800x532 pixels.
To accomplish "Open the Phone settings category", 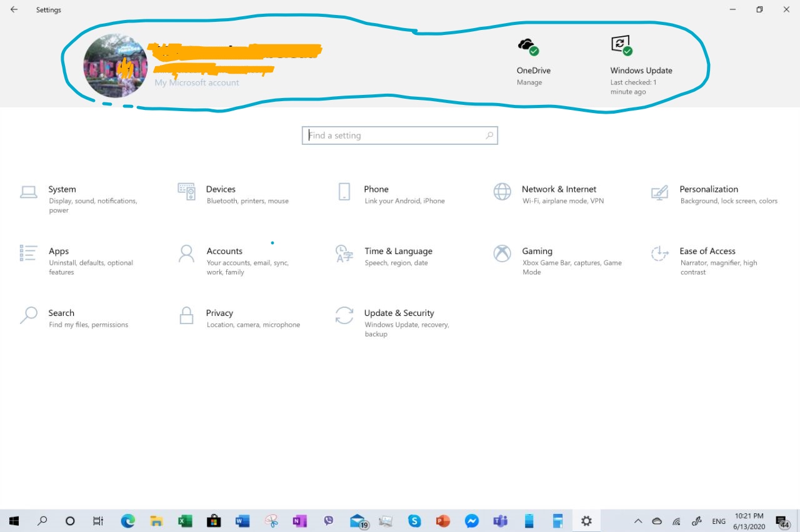I will pos(391,194).
